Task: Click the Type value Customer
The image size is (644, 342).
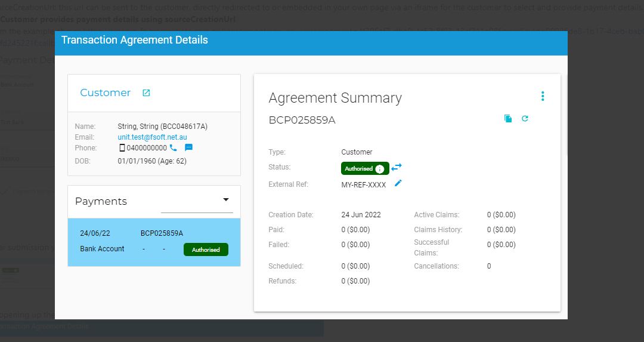Action: pos(357,152)
